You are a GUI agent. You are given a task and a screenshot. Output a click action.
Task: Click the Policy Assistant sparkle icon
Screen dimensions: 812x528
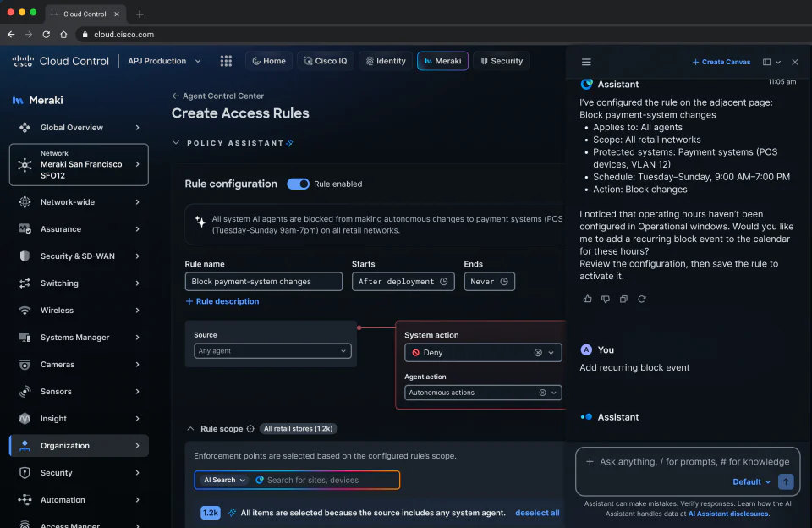point(290,143)
